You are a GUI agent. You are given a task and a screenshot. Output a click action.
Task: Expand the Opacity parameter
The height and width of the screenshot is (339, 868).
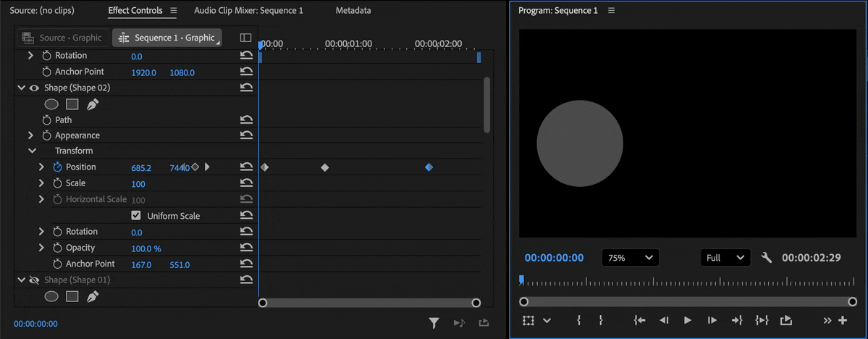pos(41,248)
